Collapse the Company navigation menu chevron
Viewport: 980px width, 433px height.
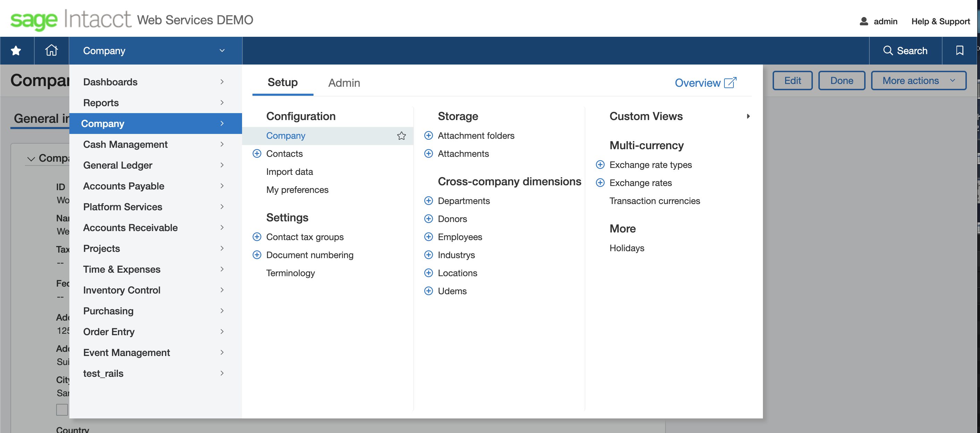pos(222,50)
